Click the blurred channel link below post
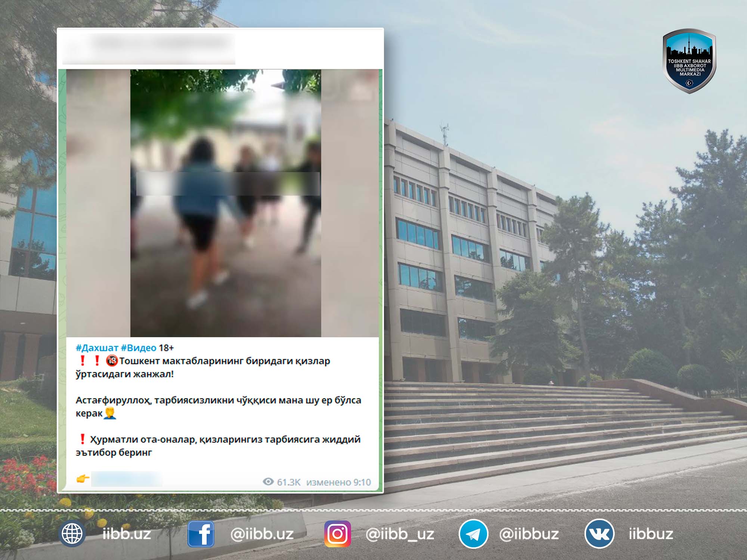747x560 pixels. tap(127, 479)
